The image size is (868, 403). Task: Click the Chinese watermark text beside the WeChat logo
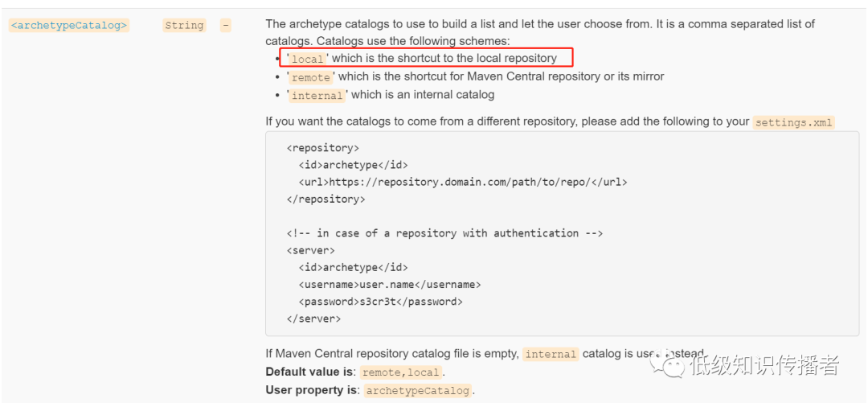pyautogui.click(x=763, y=366)
